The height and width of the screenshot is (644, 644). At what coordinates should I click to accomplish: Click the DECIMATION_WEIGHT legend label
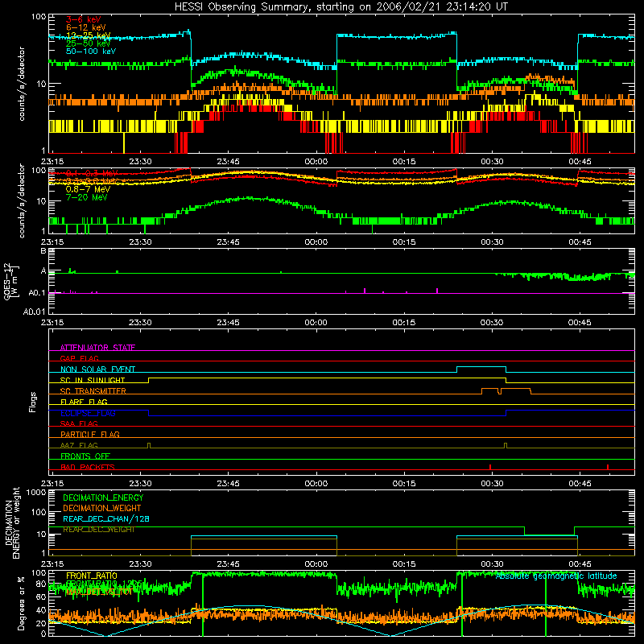102,508
